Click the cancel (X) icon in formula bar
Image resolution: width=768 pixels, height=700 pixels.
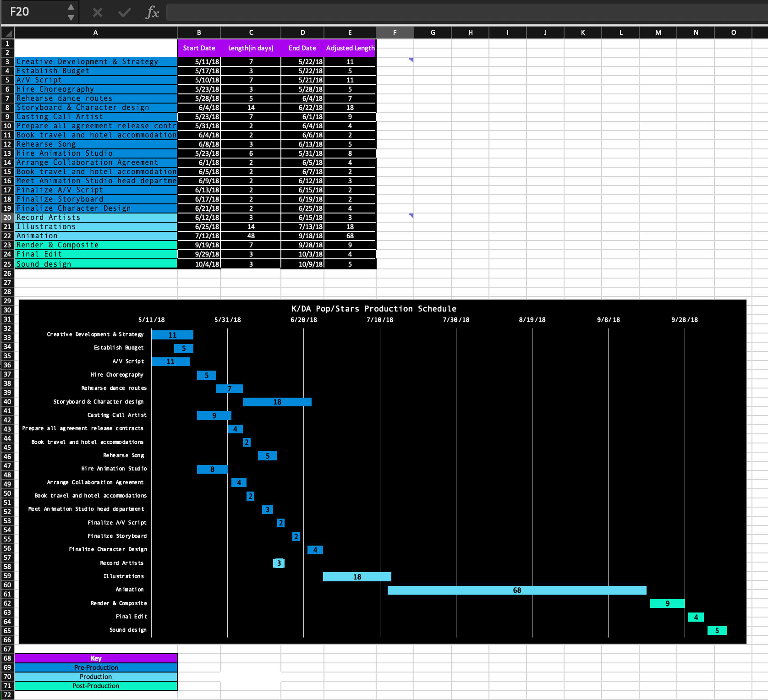pos(98,12)
